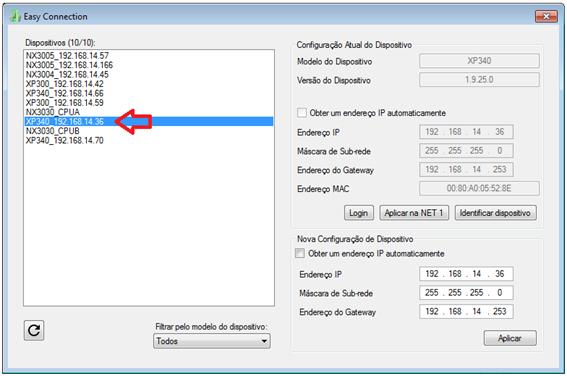
Task: Click the new Endereço IP input field
Action: coord(466,274)
